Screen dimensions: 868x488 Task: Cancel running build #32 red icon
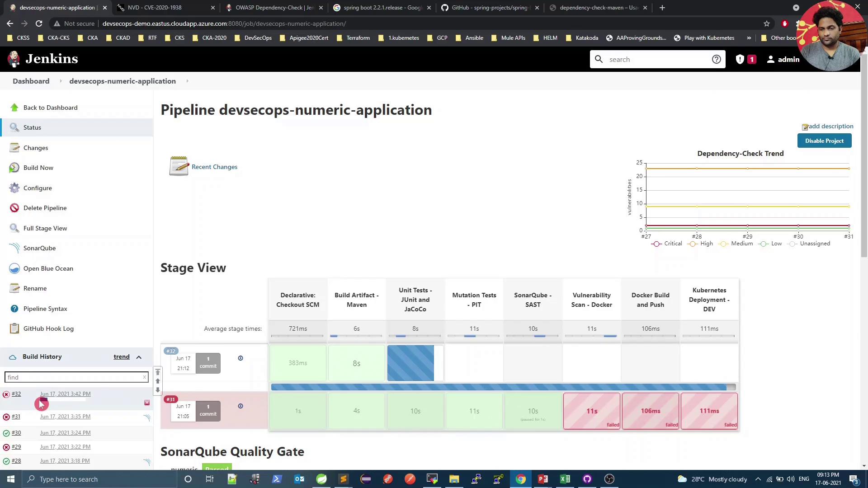pos(147,403)
